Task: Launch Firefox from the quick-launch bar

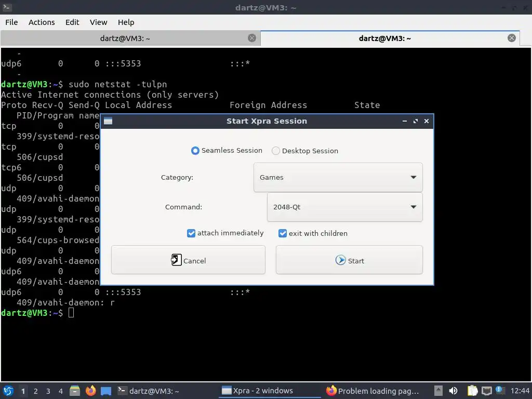Action: (90, 391)
